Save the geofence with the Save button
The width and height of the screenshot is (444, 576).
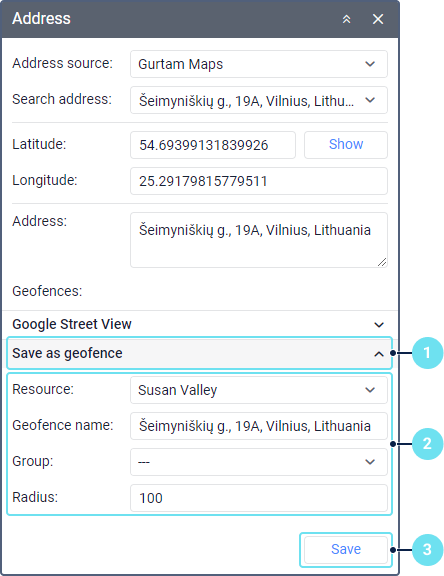click(x=346, y=550)
